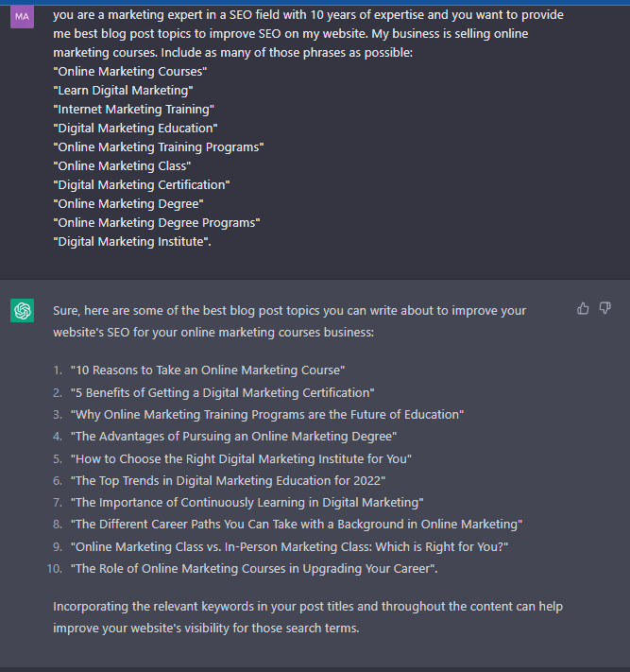Click the "Right Digital Marketing Institute" list item
This screenshot has height=672, width=630.
click(241, 458)
